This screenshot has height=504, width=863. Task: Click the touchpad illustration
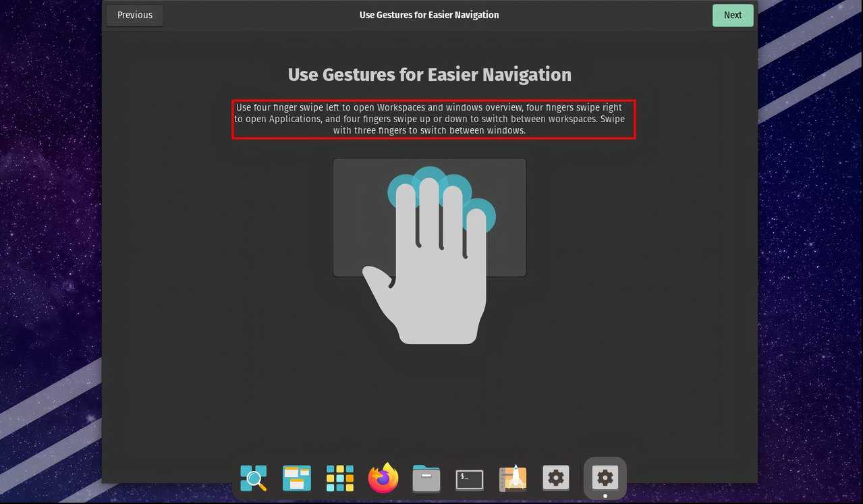(x=429, y=217)
